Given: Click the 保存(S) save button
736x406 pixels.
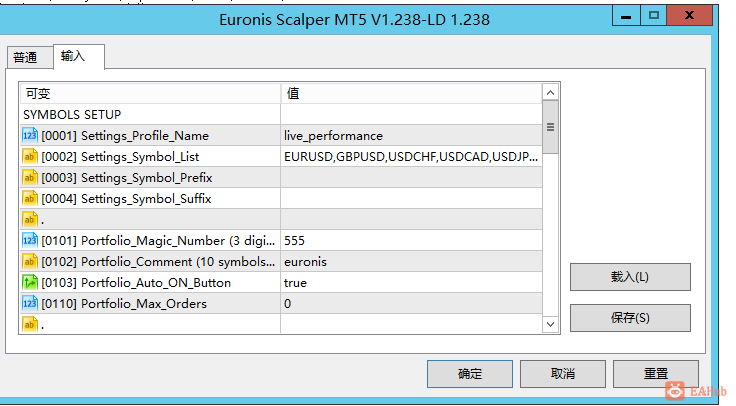Looking at the screenshot, I should pyautogui.click(x=630, y=318).
